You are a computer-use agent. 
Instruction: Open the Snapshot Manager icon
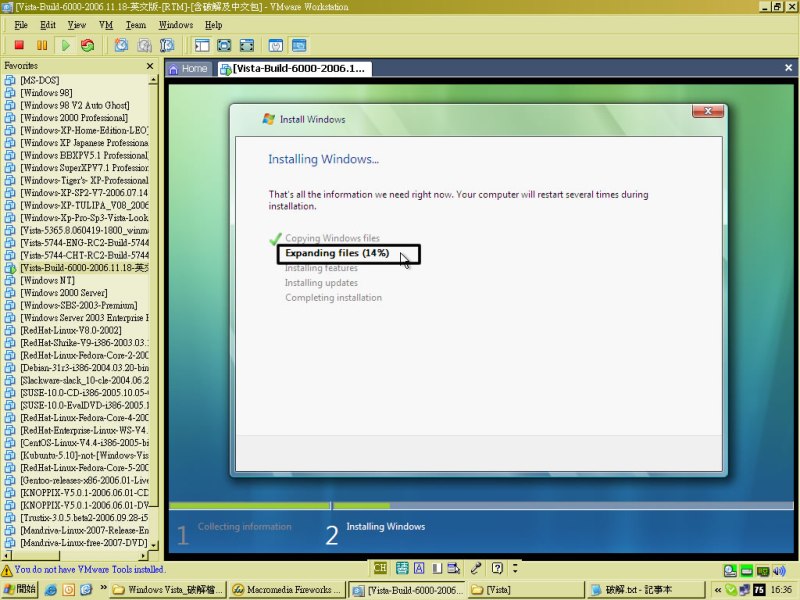pyautogui.click(x=167, y=45)
